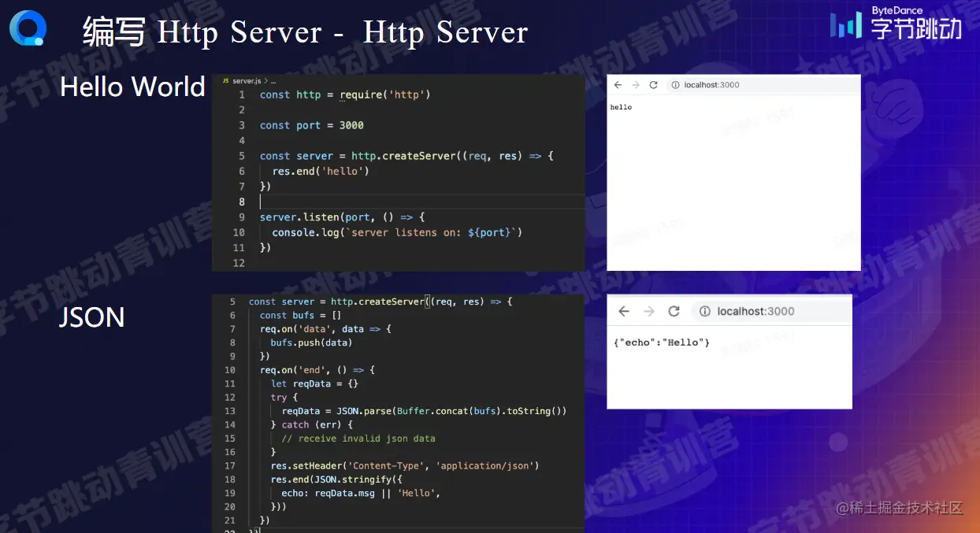Click line number 8 in top editor
The image size is (980, 533).
coord(242,202)
